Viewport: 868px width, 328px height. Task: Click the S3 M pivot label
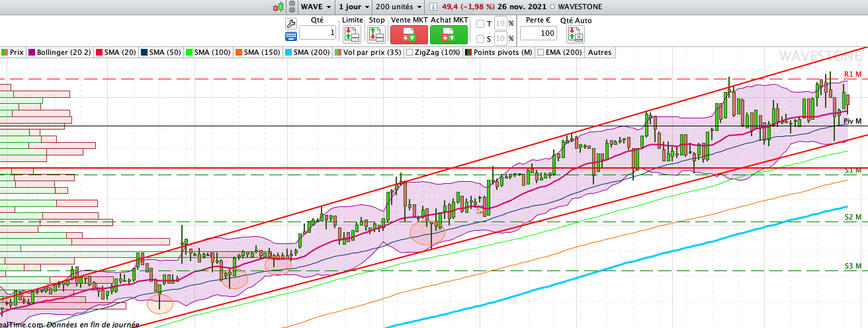(853, 266)
